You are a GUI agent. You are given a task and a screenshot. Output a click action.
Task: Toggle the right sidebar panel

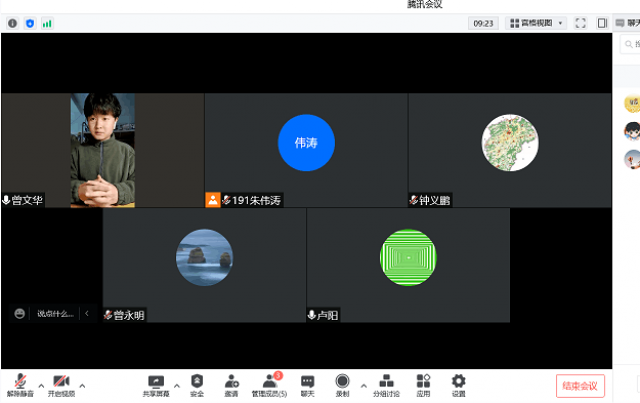tap(602, 22)
